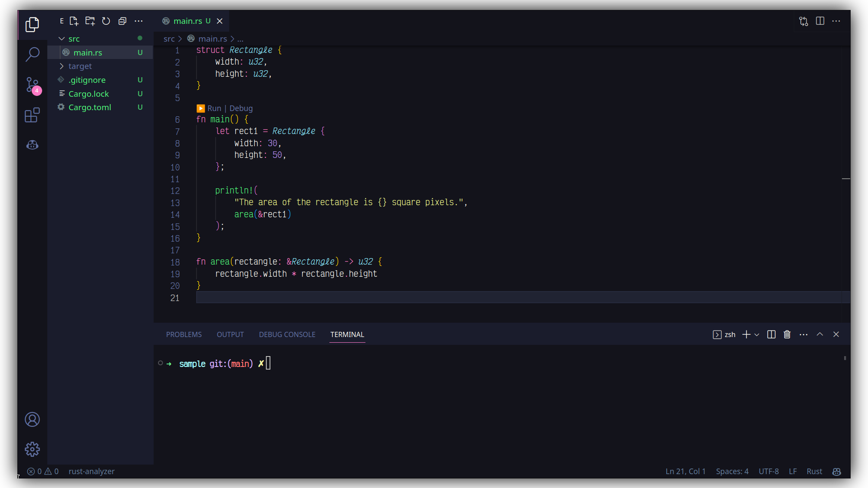Toggle split editor layout
Screen dimensions: 868x488
click(x=820, y=21)
